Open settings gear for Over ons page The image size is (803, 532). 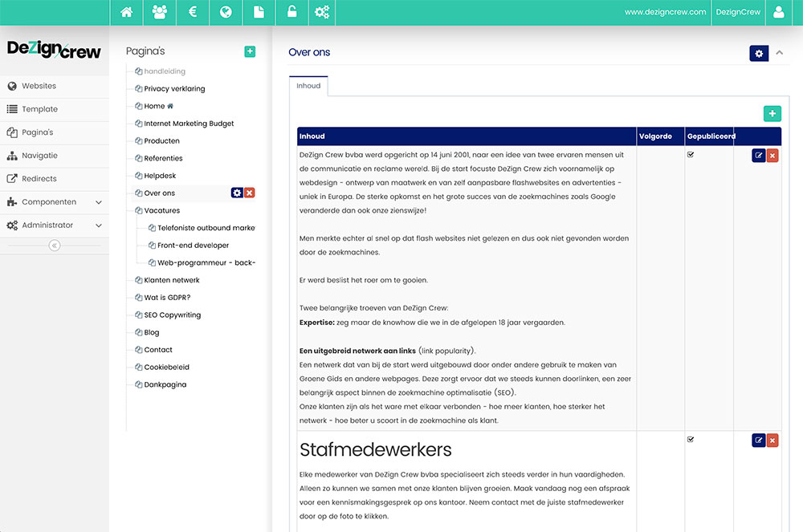(x=237, y=193)
